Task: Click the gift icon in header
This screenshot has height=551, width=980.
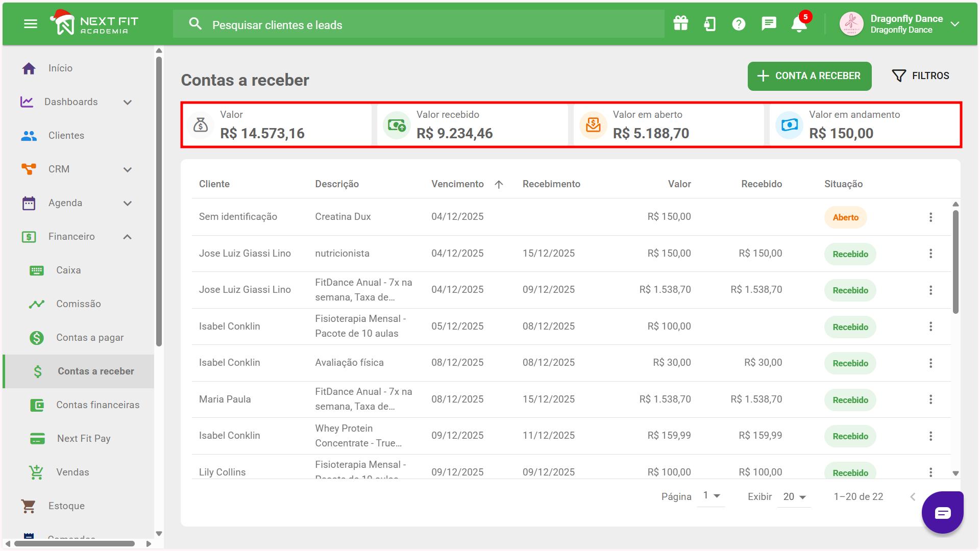Action: point(680,23)
